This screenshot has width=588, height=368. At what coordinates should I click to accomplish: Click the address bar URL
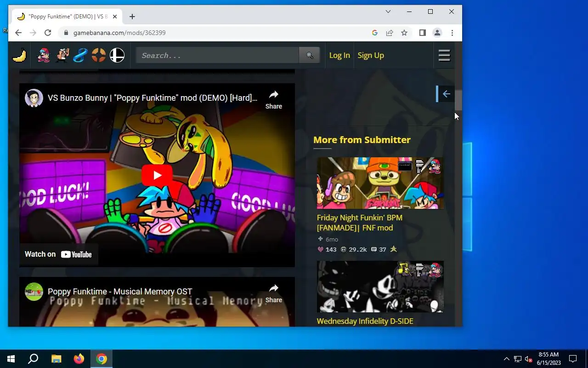point(119,33)
